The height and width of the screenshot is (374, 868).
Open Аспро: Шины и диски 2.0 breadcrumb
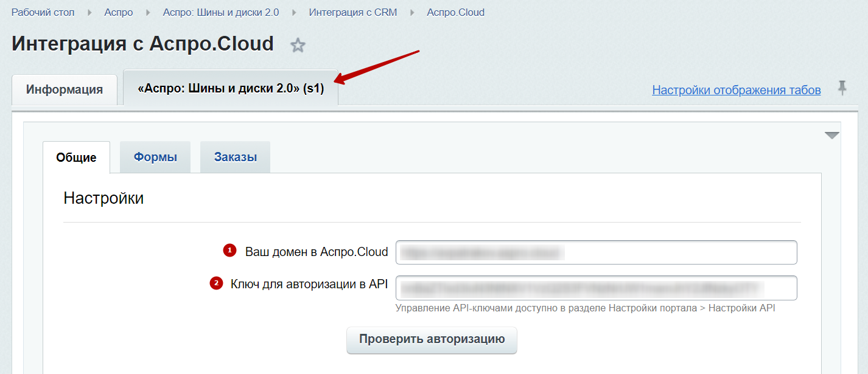pyautogui.click(x=221, y=12)
